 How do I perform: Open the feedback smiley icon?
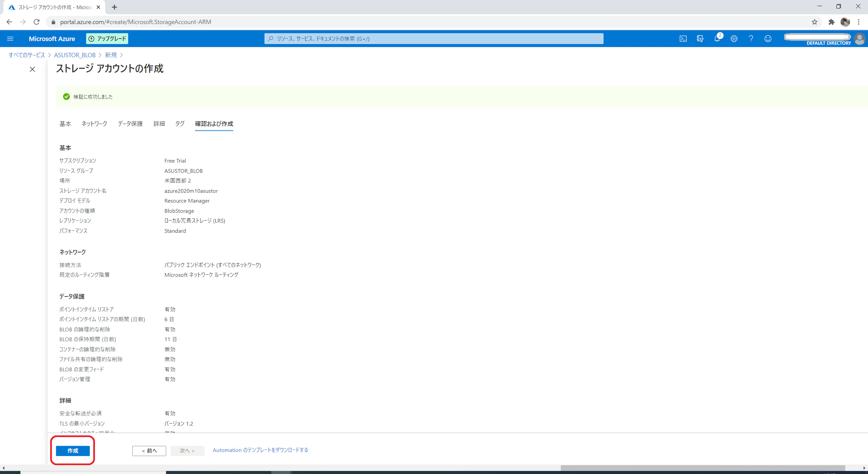[768, 39]
